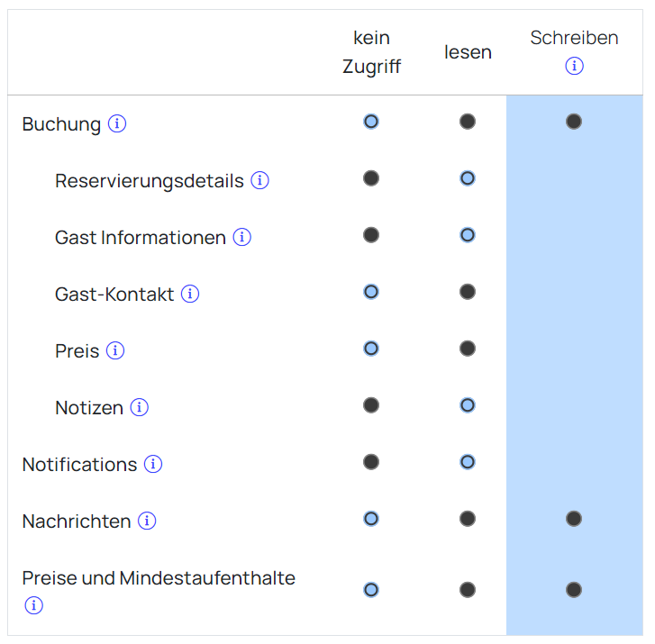Click the info icon beside Notizen
The image size is (655, 644).
click(139, 408)
